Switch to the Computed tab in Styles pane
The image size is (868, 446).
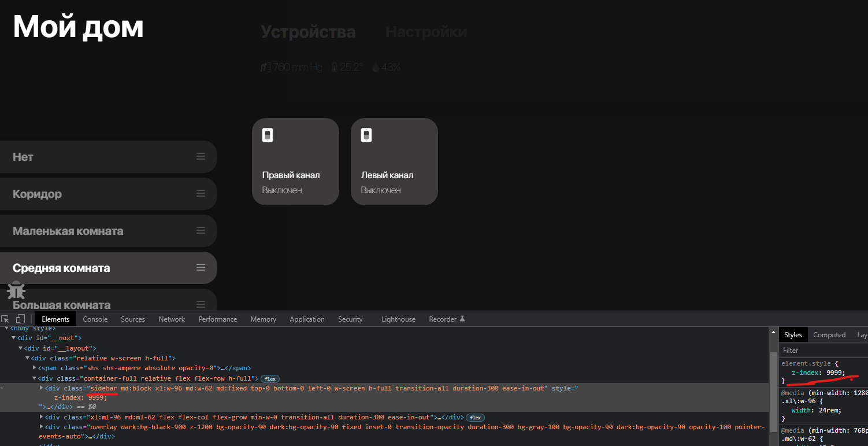829,334
